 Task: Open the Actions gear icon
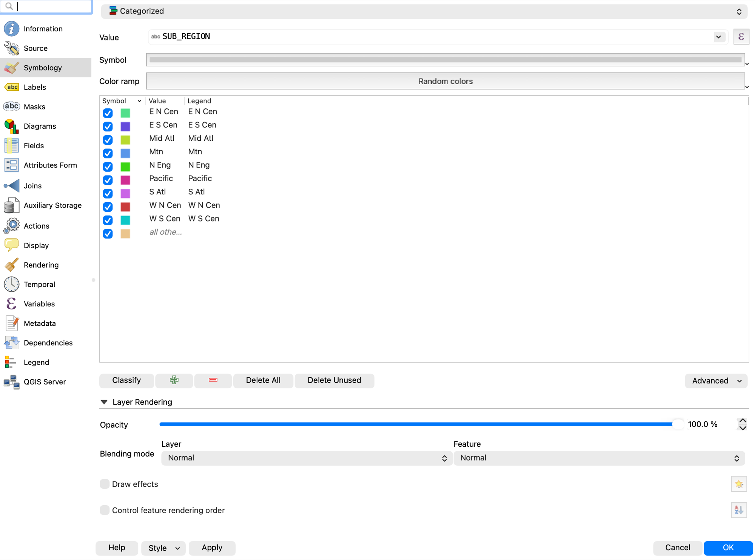click(x=11, y=226)
